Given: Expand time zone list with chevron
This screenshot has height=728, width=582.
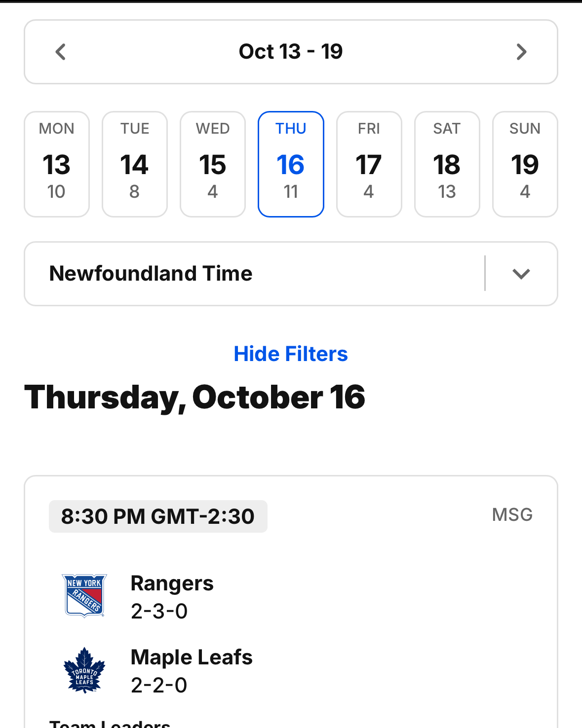Looking at the screenshot, I should point(521,274).
